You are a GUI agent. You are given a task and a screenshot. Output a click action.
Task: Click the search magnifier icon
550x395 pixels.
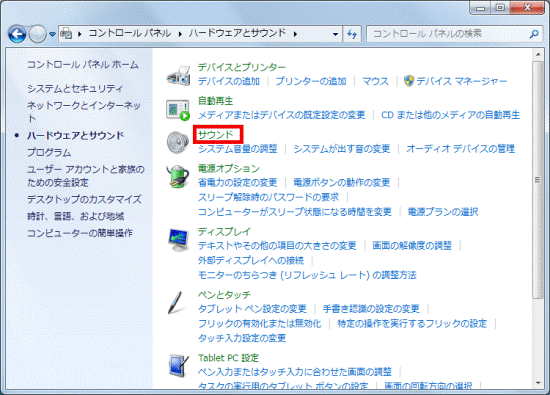(x=534, y=34)
